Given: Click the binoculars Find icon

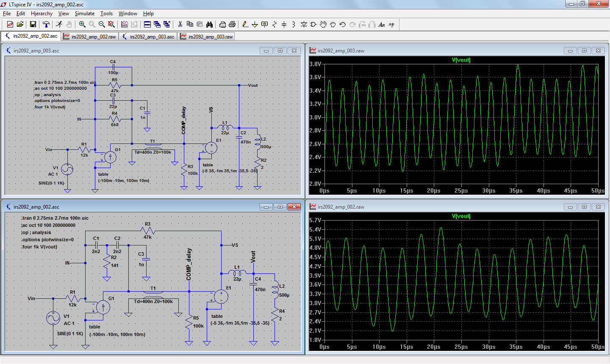Looking at the screenshot, I should [x=209, y=25].
